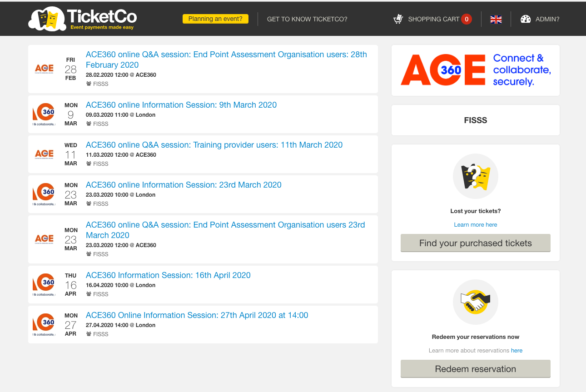Open the Information Session: 23rd March 2020
Image resolution: width=586 pixels, height=392 pixels.
[184, 185]
